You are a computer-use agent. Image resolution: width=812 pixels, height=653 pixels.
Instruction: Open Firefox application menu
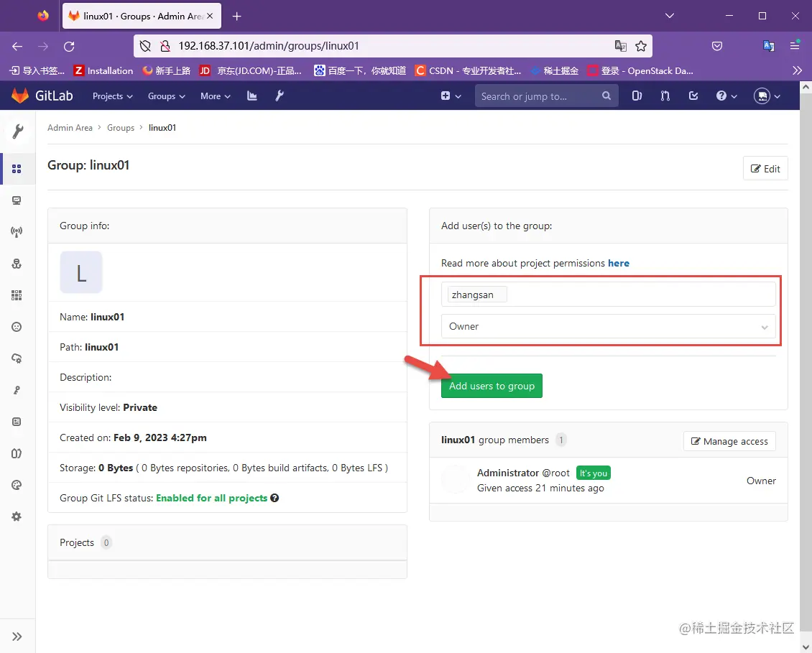click(x=795, y=45)
